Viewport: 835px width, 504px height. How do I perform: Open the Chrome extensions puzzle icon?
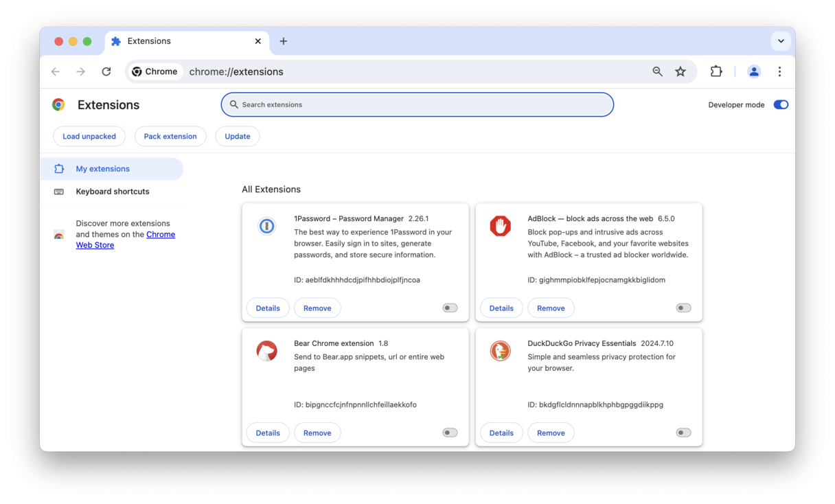coord(716,71)
